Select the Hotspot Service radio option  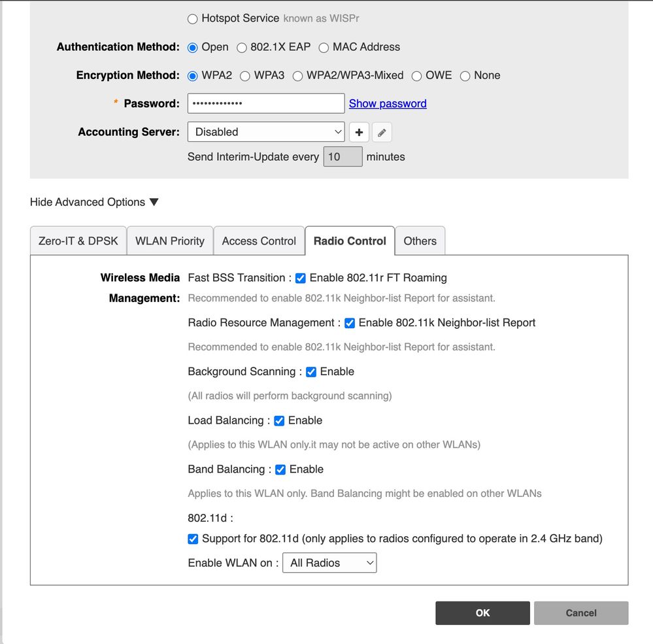tap(192, 19)
